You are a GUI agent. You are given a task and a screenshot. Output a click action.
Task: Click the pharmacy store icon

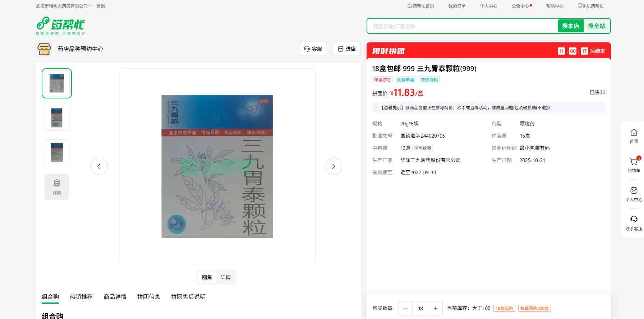point(44,49)
